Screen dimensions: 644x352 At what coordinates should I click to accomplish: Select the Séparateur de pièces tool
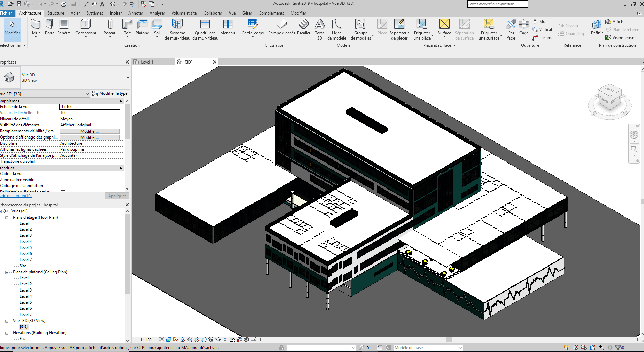click(x=399, y=29)
